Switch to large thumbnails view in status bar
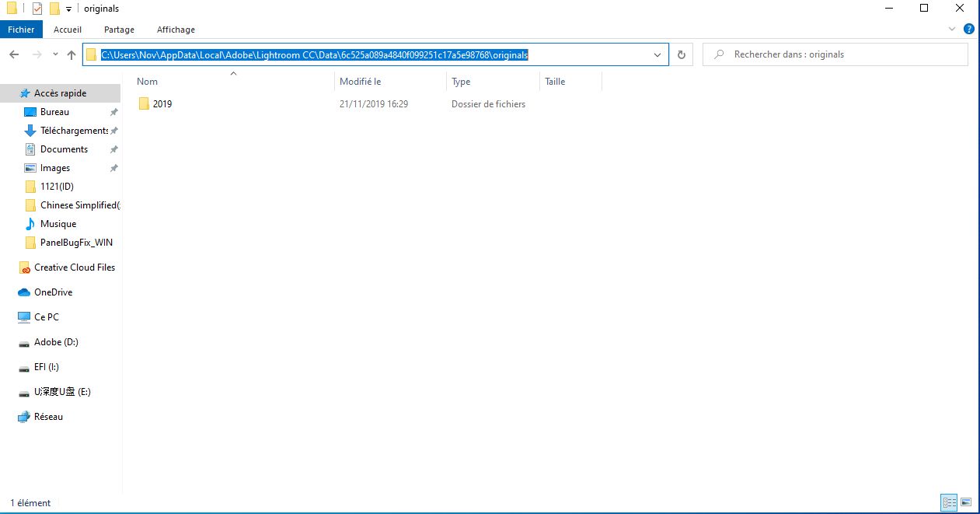The width and height of the screenshot is (980, 514). pyautogui.click(x=967, y=502)
